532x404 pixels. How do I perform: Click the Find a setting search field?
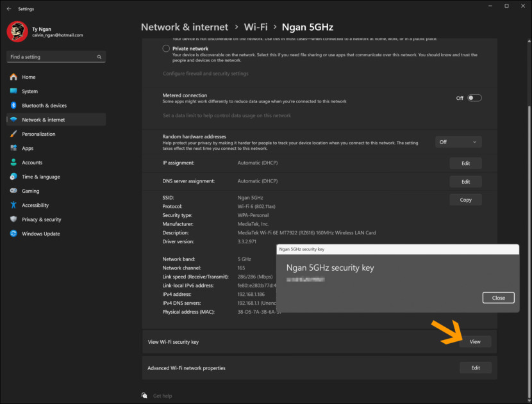[56, 56]
